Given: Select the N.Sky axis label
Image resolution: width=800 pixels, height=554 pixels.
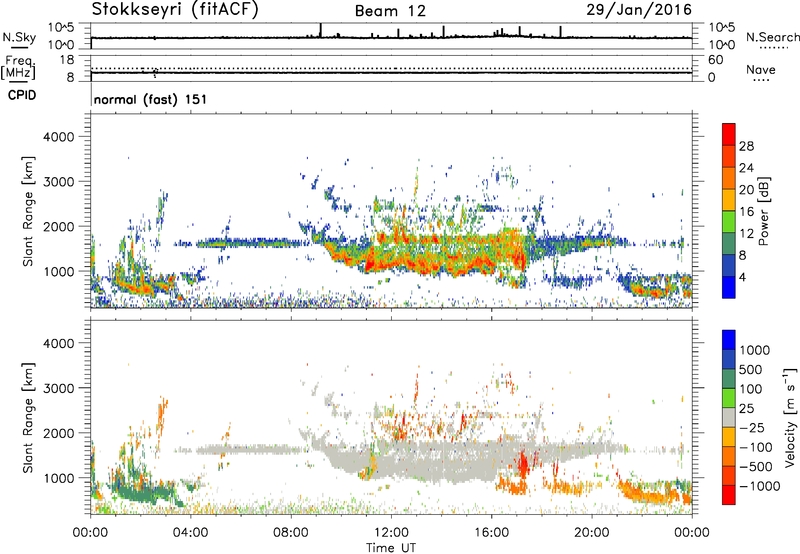Looking at the screenshot, I should 19,38.
